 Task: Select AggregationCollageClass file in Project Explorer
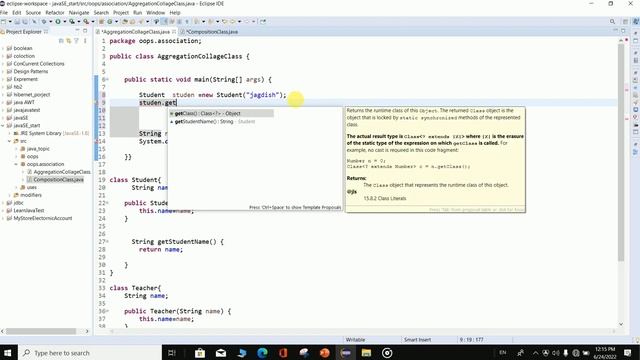[x=62, y=172]
